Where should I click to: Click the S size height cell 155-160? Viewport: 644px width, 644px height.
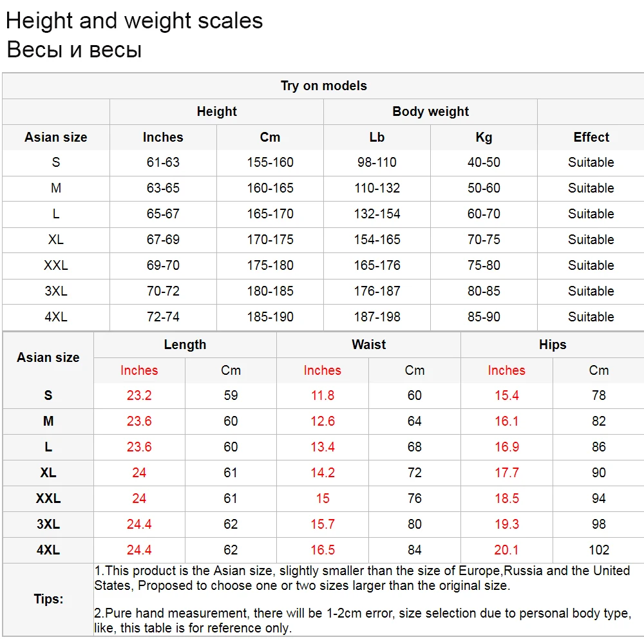point(270,163)
